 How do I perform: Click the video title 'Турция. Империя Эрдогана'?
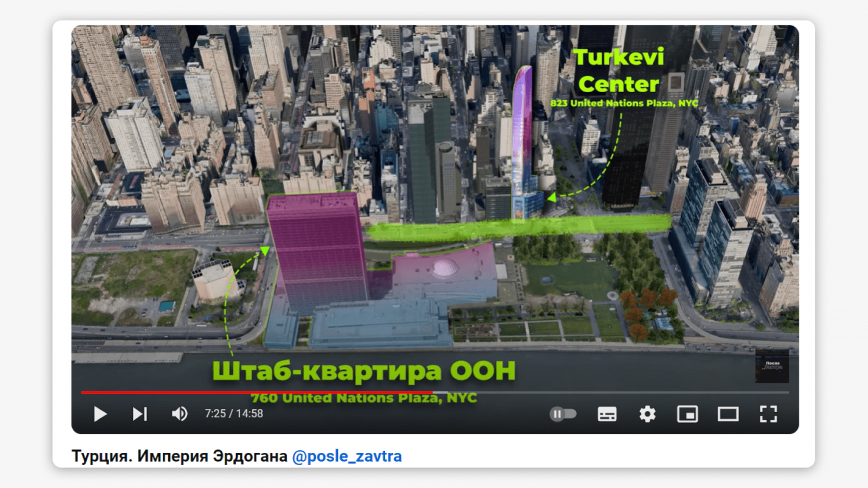[x=180, y=457]
